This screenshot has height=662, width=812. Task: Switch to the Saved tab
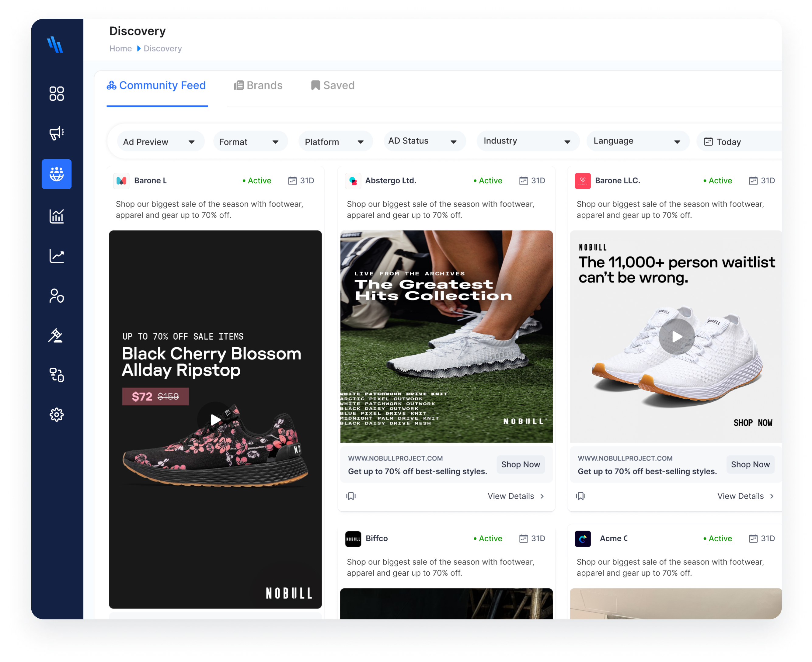[333, 85]
